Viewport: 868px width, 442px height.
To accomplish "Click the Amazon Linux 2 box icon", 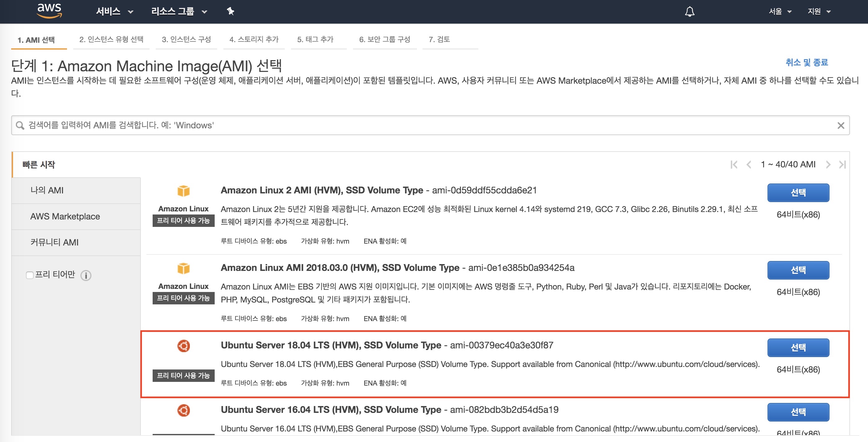I will click(x=184, y=191).
